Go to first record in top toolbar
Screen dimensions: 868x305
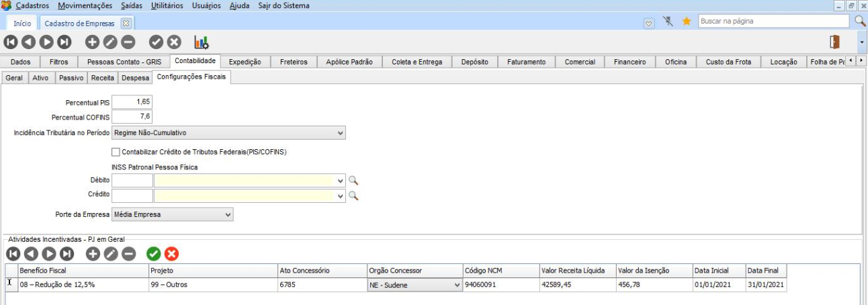[10, 42]
